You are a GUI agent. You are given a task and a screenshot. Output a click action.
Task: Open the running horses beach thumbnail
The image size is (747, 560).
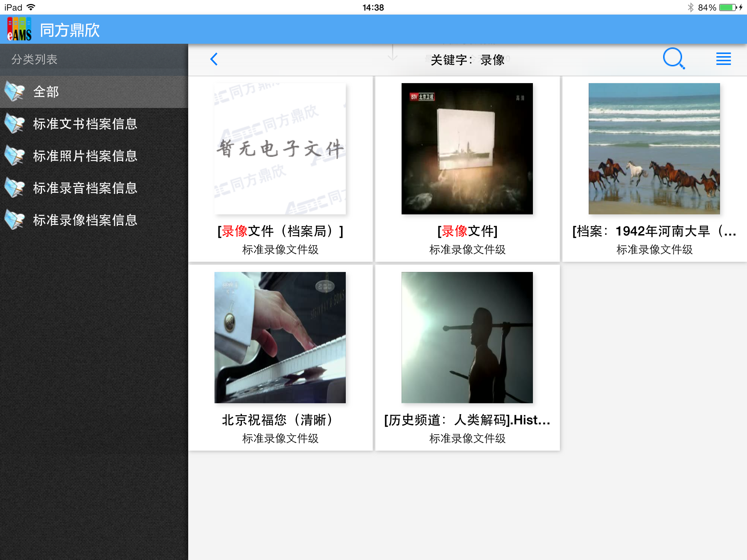coord(654,149)
